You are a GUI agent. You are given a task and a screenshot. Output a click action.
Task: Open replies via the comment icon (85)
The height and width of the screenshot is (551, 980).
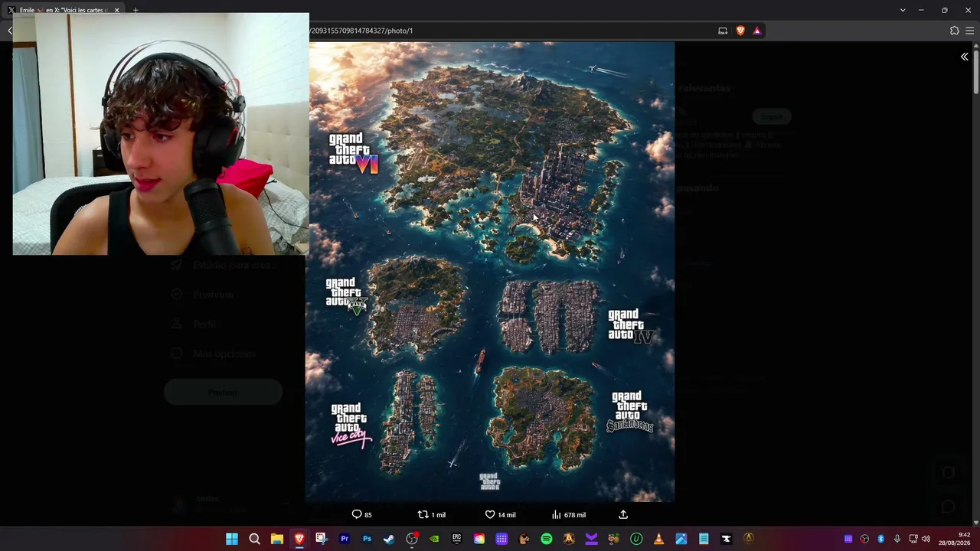tap(361, 515)
